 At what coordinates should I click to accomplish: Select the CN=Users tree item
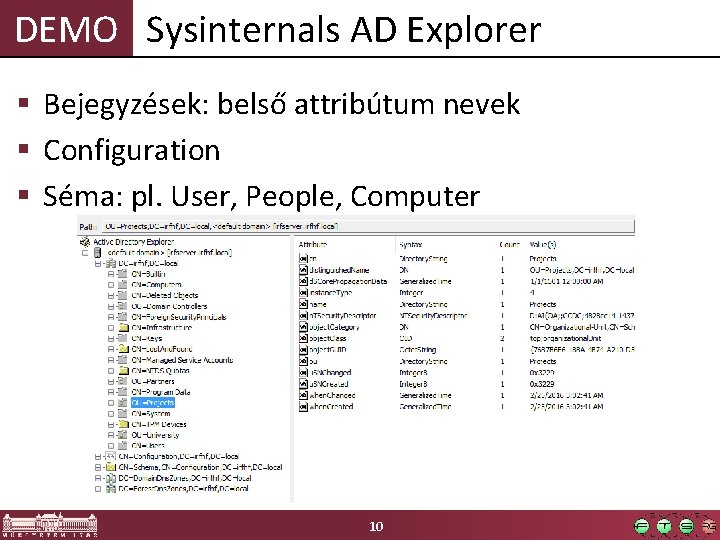[x=147, y=445]
